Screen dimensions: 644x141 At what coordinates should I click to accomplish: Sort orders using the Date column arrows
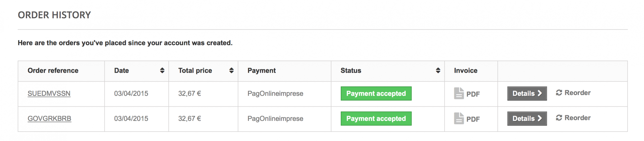coord(162,71)
